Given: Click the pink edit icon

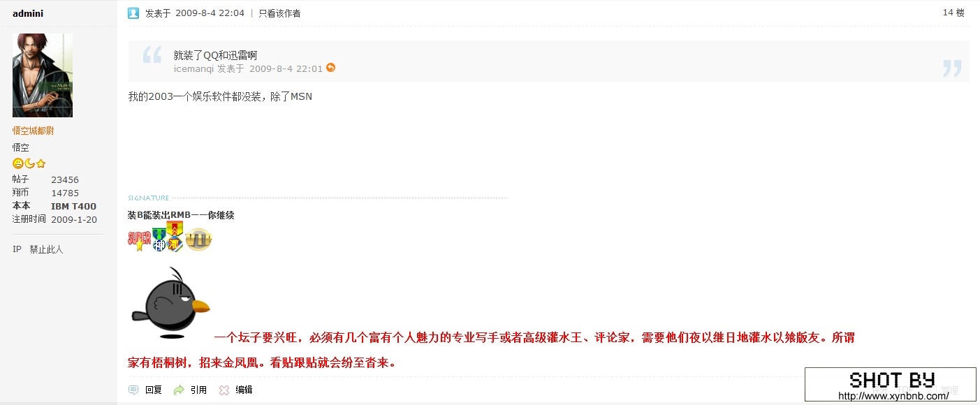Looking at the screenshot, I should pyautogui.click(x=224, y=390).
